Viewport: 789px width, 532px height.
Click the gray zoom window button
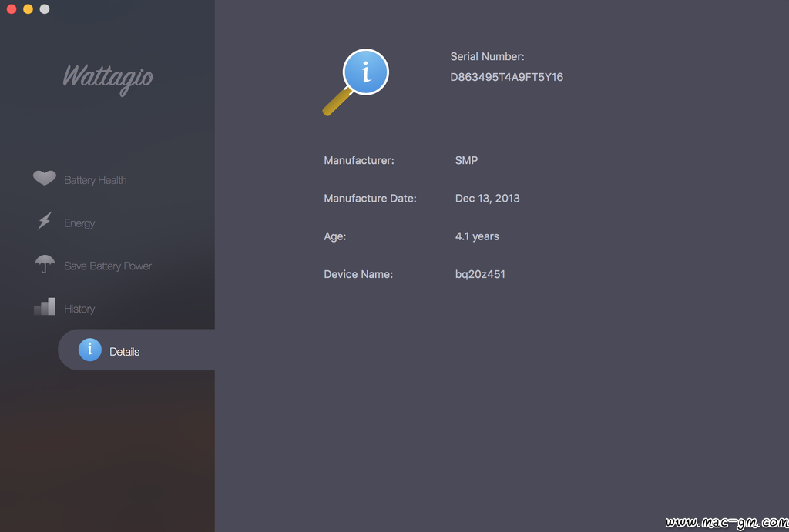(x=45, y=9)
